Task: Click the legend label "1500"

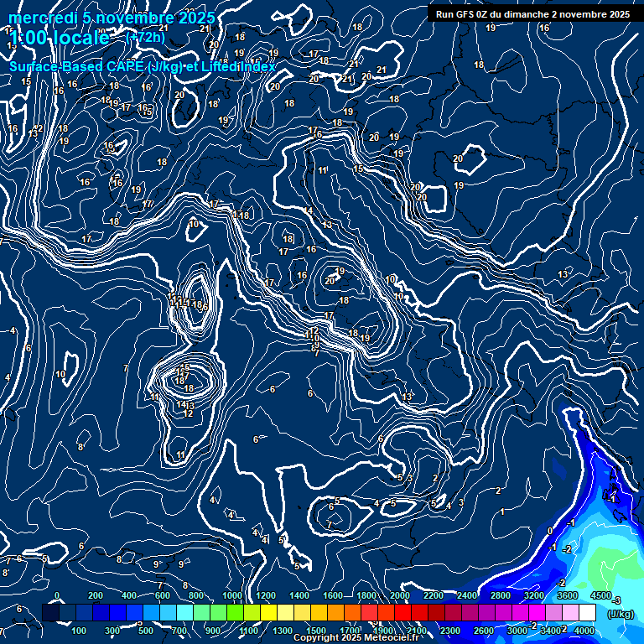Action: click(x=316, y=631)
